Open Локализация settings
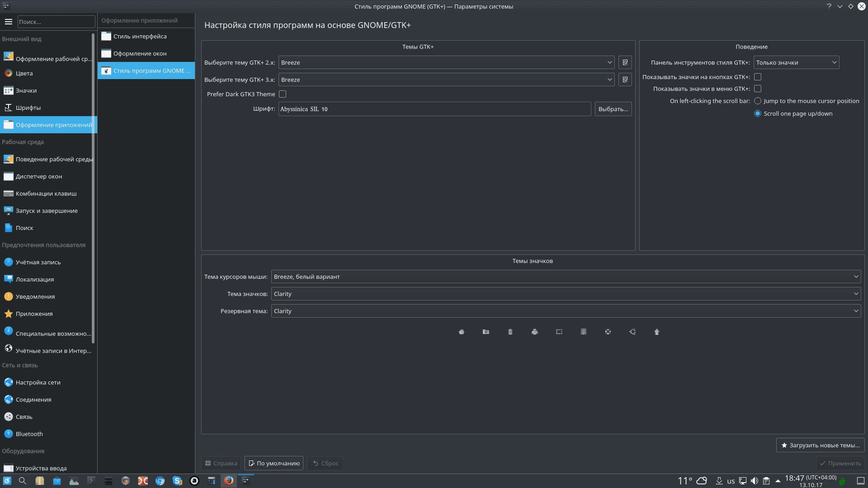 point(48,279)
